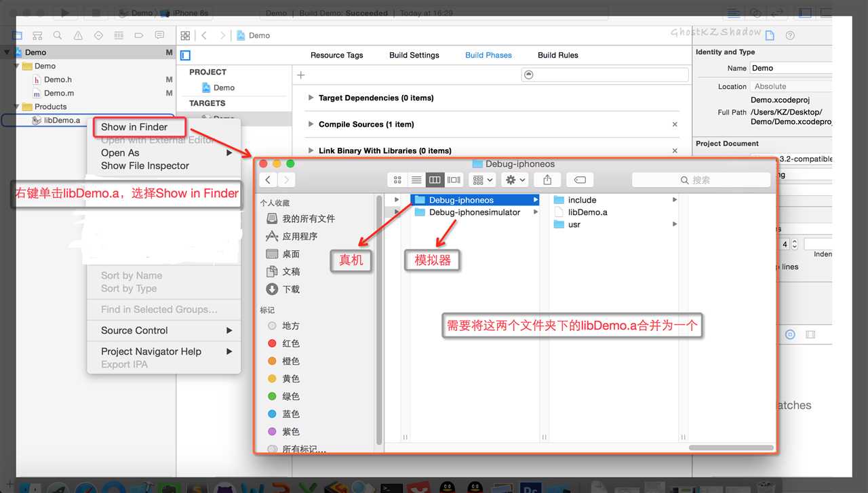
Task: Click the Finder search field
Action: pyautogui.click(x=701, y=180)
